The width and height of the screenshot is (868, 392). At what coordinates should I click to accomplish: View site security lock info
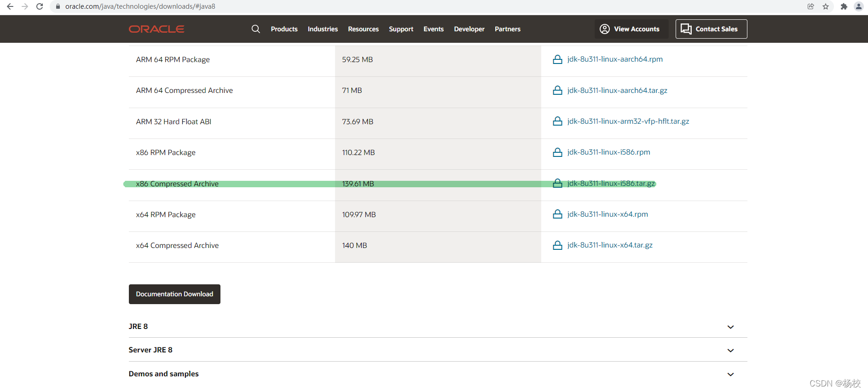tap(58, 6)
